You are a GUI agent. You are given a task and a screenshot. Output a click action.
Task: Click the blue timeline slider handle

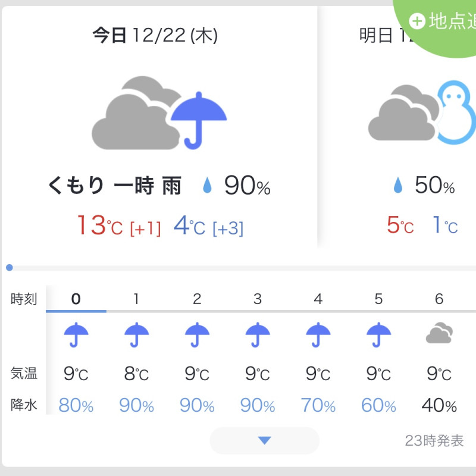pos(10,267)
